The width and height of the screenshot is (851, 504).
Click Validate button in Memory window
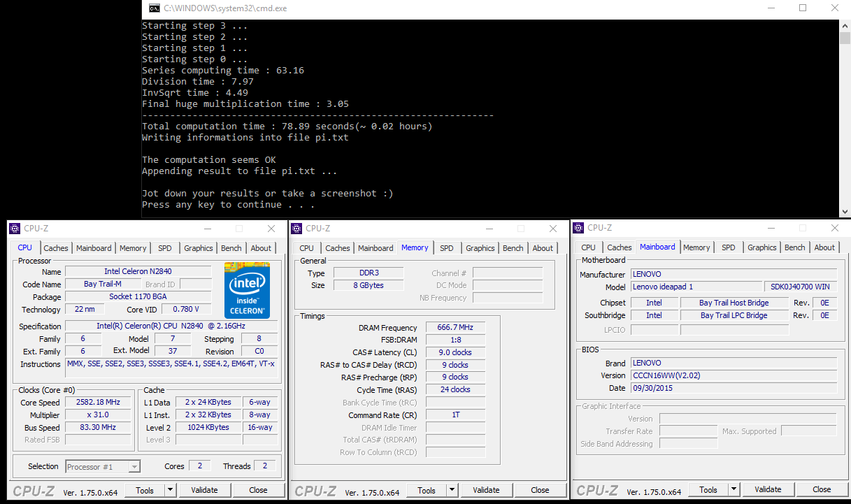click(486, 490)
